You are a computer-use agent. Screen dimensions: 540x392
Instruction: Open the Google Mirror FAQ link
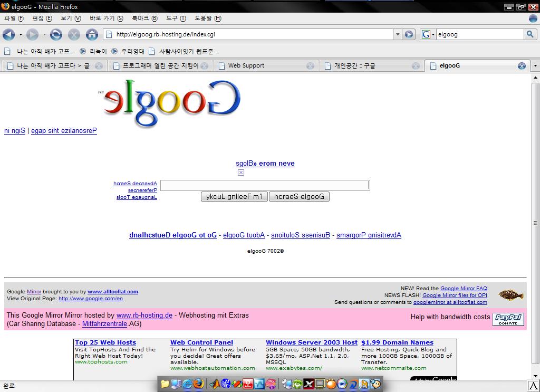coord(464,288)
